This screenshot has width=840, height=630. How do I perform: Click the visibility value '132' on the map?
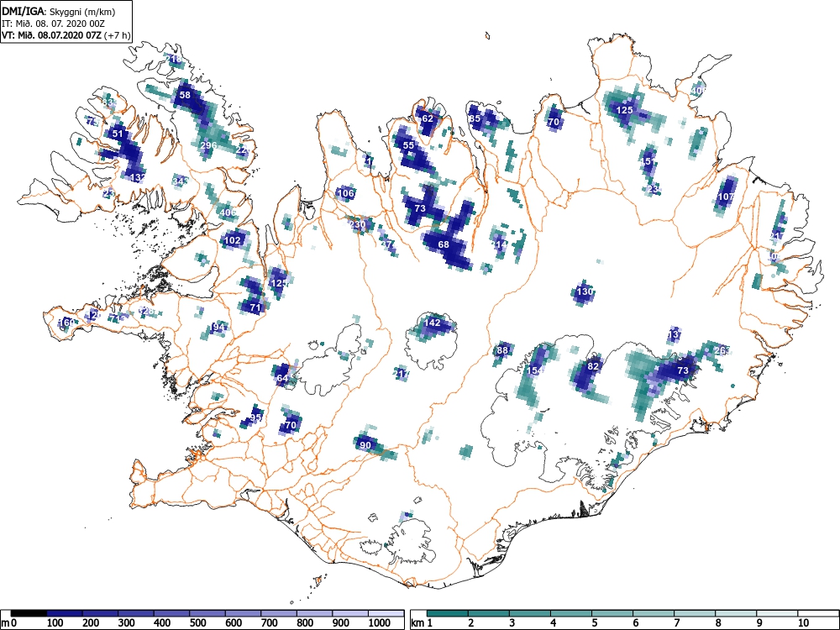click(x=138, y=177)
